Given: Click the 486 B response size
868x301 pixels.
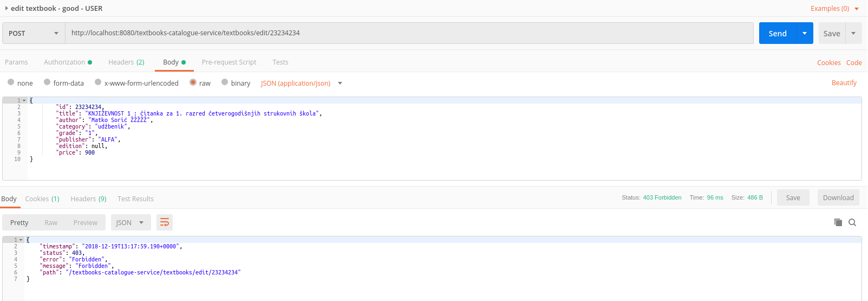Looking at the screenshot, I should (755, 197).
